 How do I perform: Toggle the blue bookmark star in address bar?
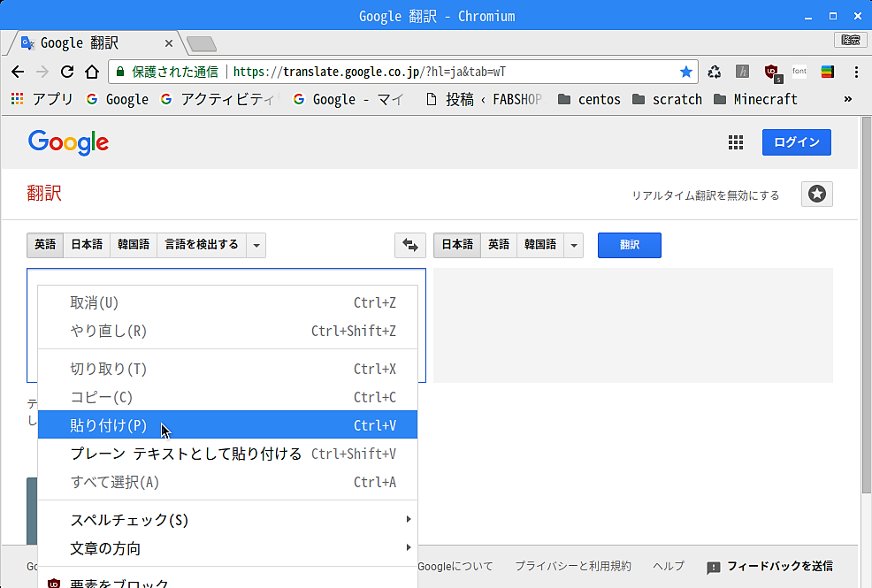685,72
